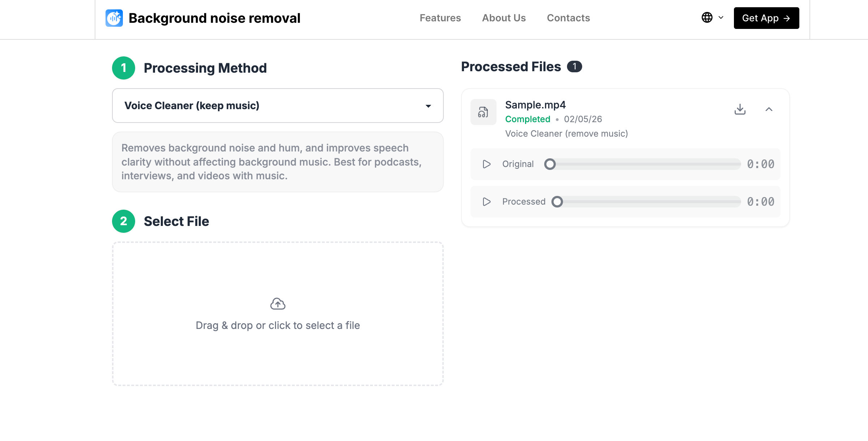868x441 pixels.
Task: Click the cloud upload icon
Action: (x=278, y=304)
